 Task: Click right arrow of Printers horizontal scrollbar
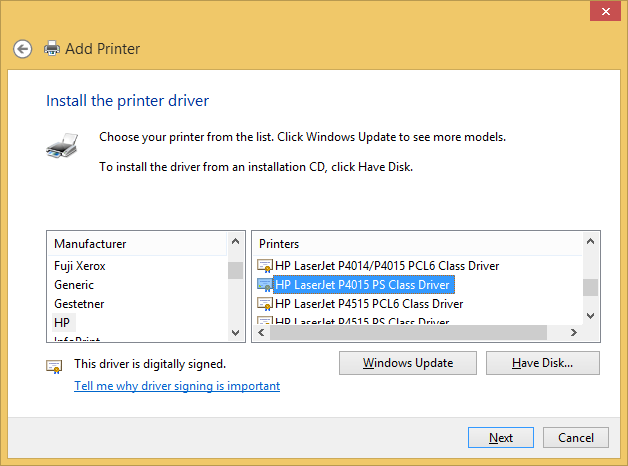point(574,332)
